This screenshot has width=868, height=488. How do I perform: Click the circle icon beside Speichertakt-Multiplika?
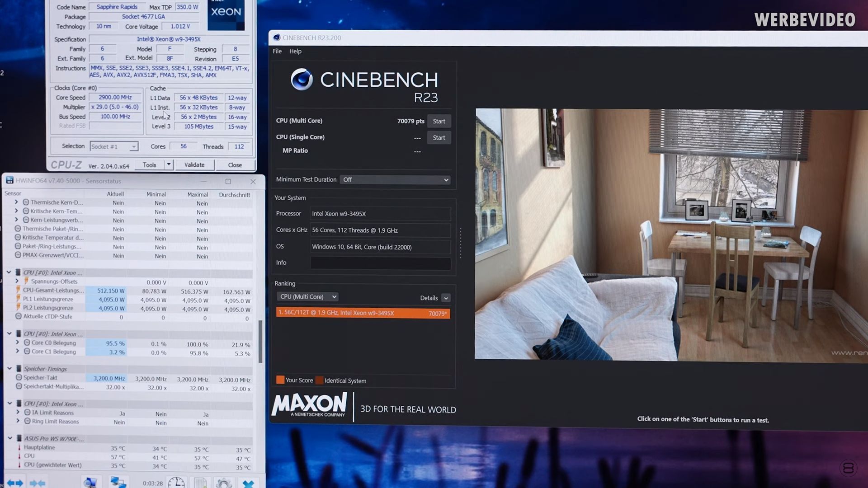(x=19, y=386)
